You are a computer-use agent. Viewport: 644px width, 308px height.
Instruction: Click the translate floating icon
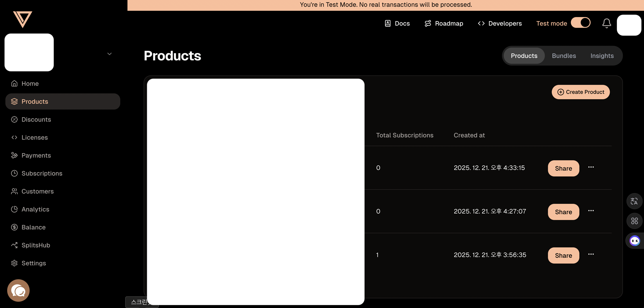tap(634, 201)
